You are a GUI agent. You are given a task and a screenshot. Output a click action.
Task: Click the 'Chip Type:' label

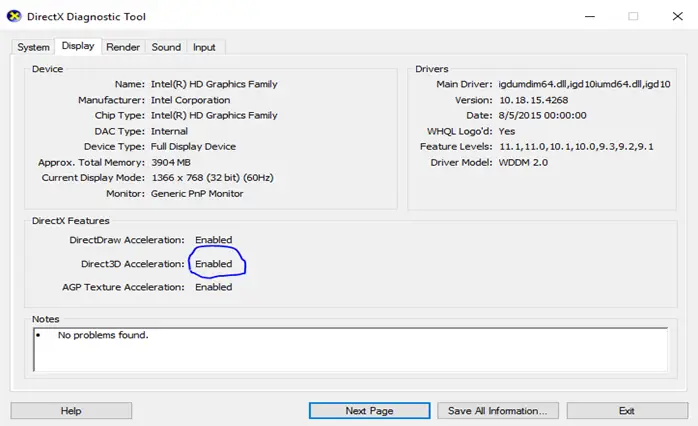[x=120, y=116]
